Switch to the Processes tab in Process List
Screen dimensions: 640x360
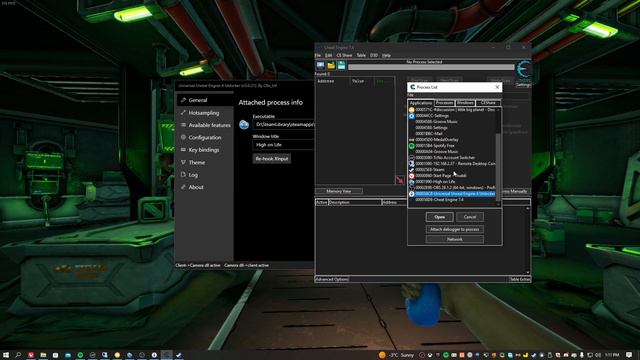pyautogui.click(x=444, y=103)
